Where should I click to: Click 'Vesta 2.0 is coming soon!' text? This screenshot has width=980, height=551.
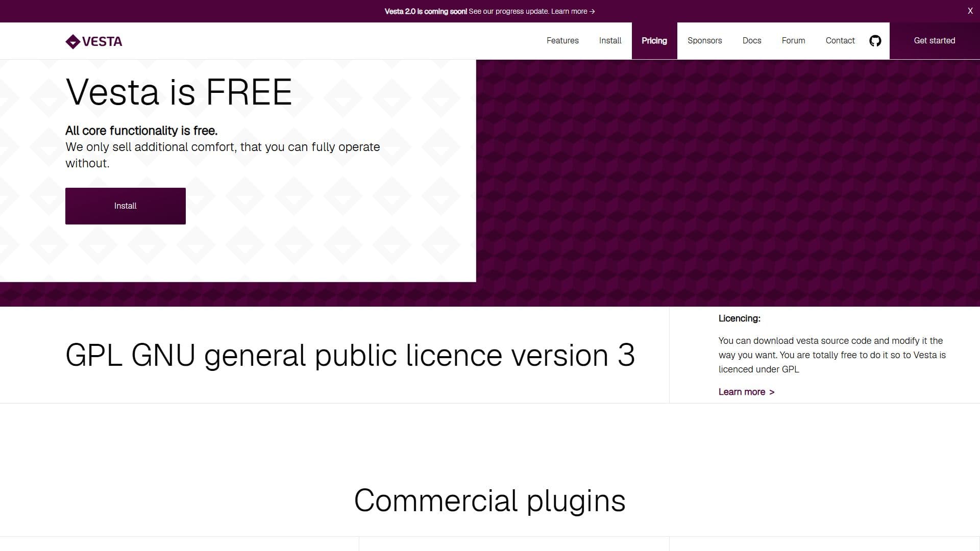(x=426, y=11)
